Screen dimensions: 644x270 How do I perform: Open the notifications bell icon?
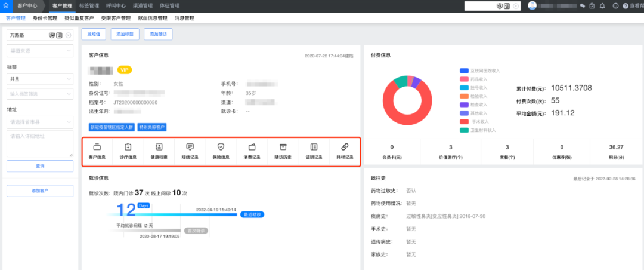pyautogui.click(x=602, y=6)
